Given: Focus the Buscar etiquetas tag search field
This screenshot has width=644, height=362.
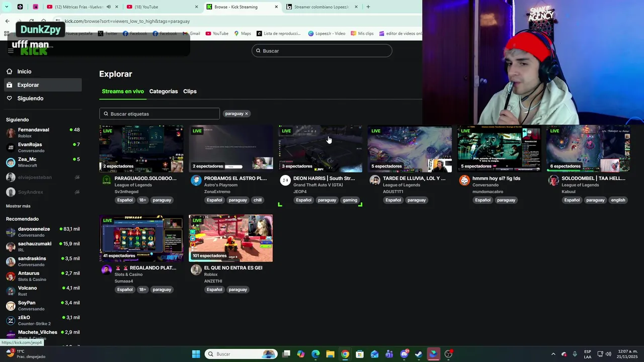Looking at the screenshot, I should pos(159,114).
